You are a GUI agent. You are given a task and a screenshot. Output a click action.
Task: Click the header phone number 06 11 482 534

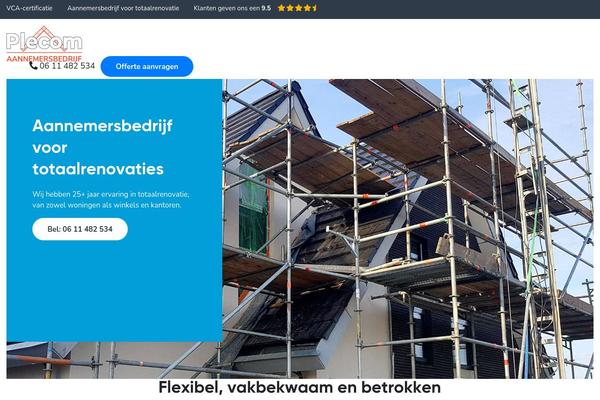coord(67,66)
